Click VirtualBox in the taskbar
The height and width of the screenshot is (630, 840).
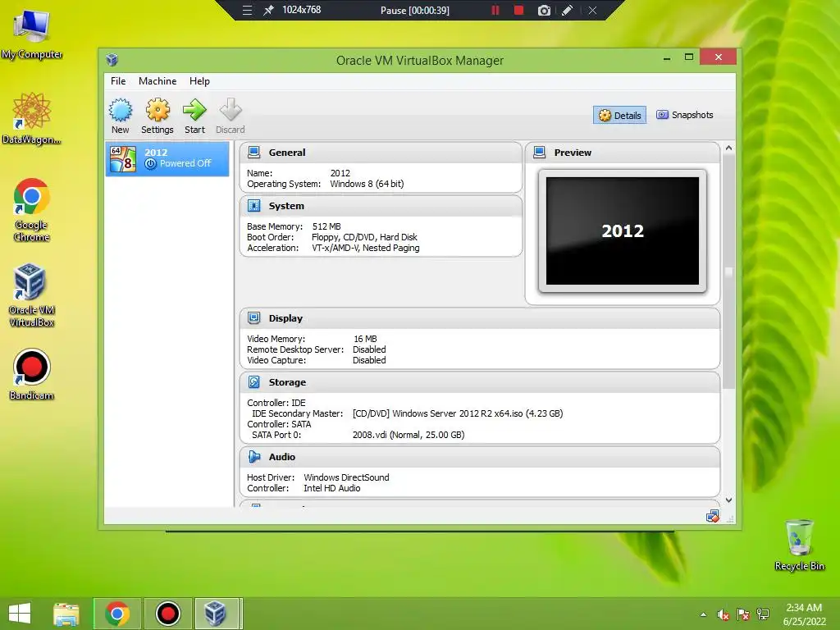point(216,614)
